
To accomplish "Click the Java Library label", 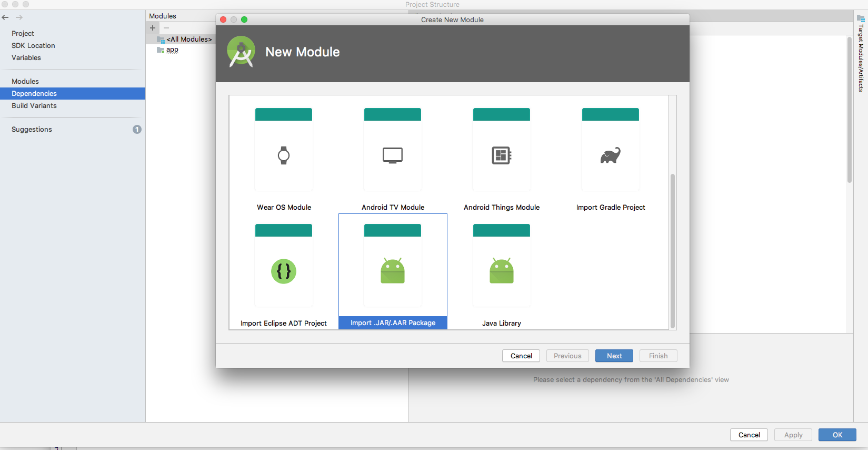I will point(502,323).
